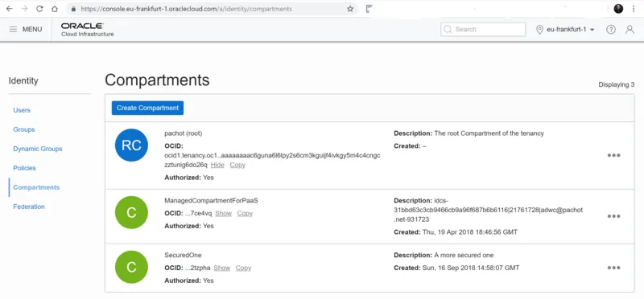Go back with the browser back arrow

pyautogui.click(x=10, y=9)
